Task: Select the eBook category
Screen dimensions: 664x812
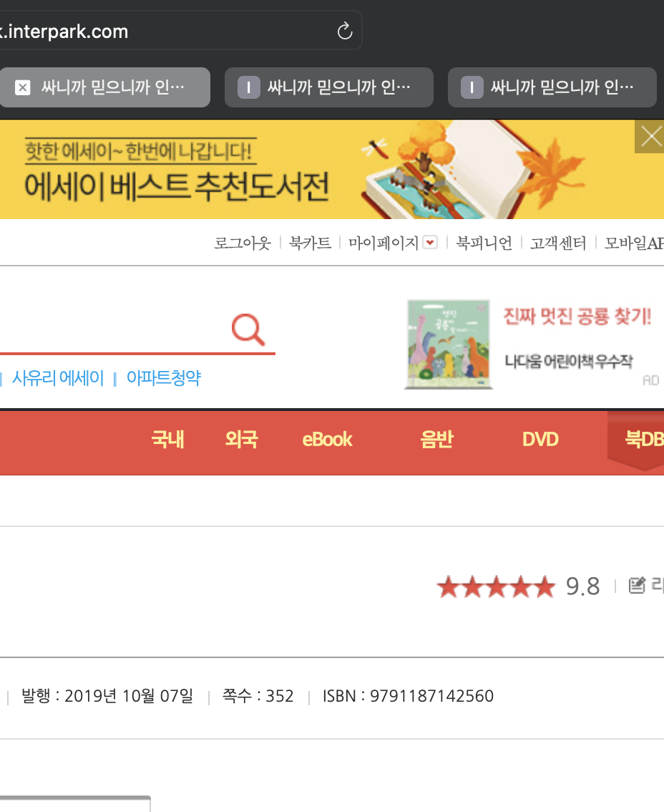Action: [326, 440]
